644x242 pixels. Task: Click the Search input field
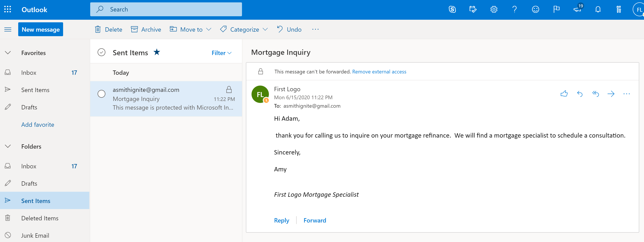[x=166, y=9]
